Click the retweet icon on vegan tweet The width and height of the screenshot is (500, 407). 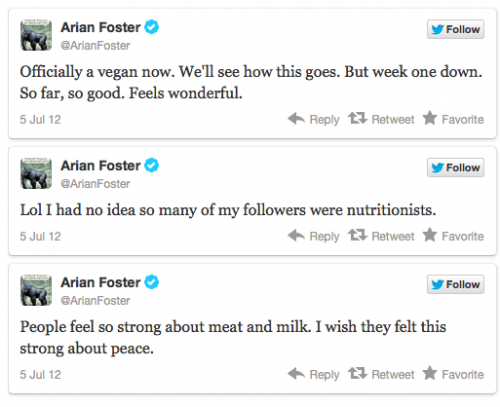point(357,118)
